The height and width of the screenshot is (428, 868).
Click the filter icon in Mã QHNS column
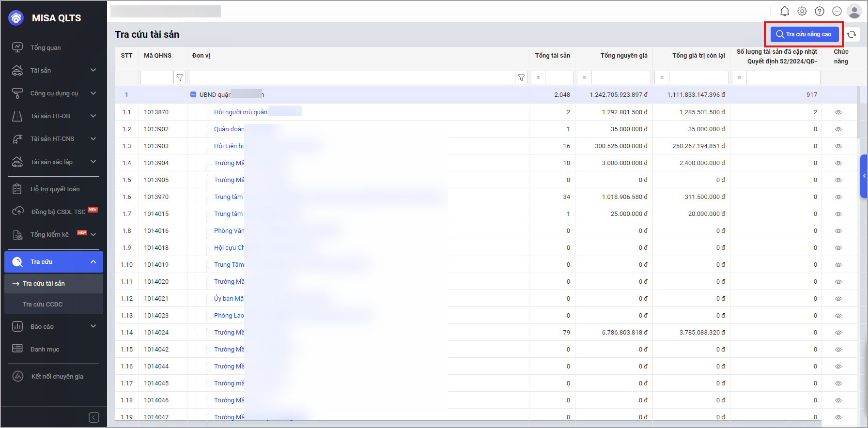180,77
